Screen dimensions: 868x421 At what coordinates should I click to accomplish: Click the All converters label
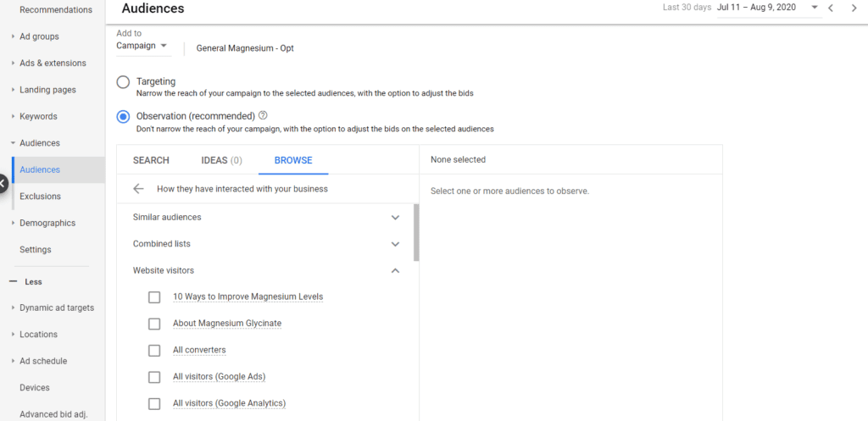199,350
